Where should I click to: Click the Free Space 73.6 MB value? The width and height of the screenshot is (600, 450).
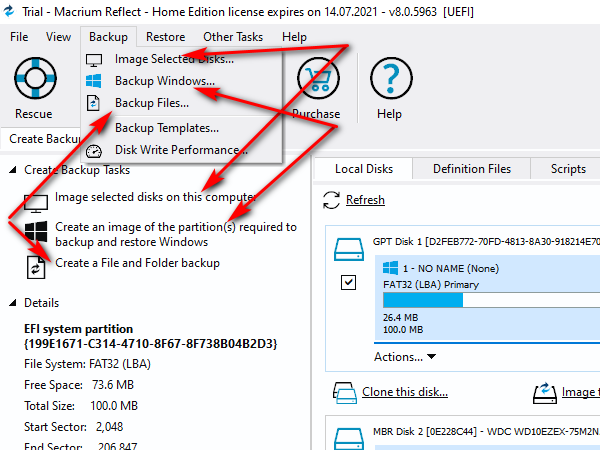pyautogui.click(x=112, y=385)
